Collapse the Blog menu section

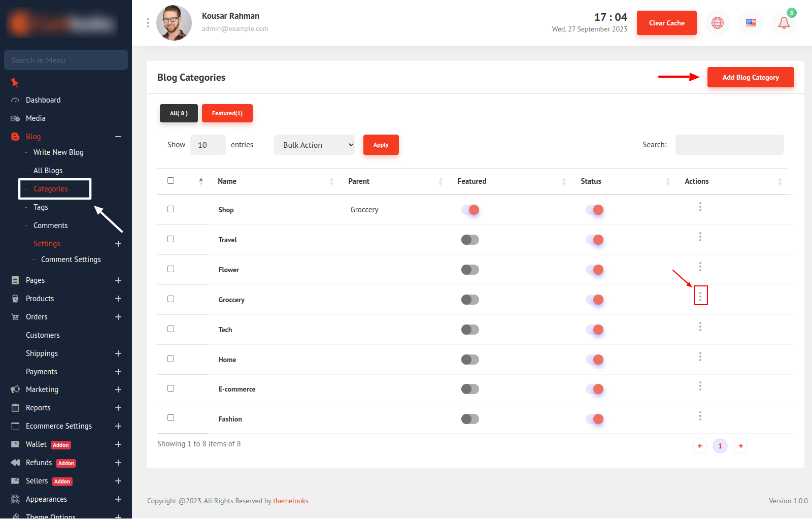pyautogui.click(x=118, y=137)
